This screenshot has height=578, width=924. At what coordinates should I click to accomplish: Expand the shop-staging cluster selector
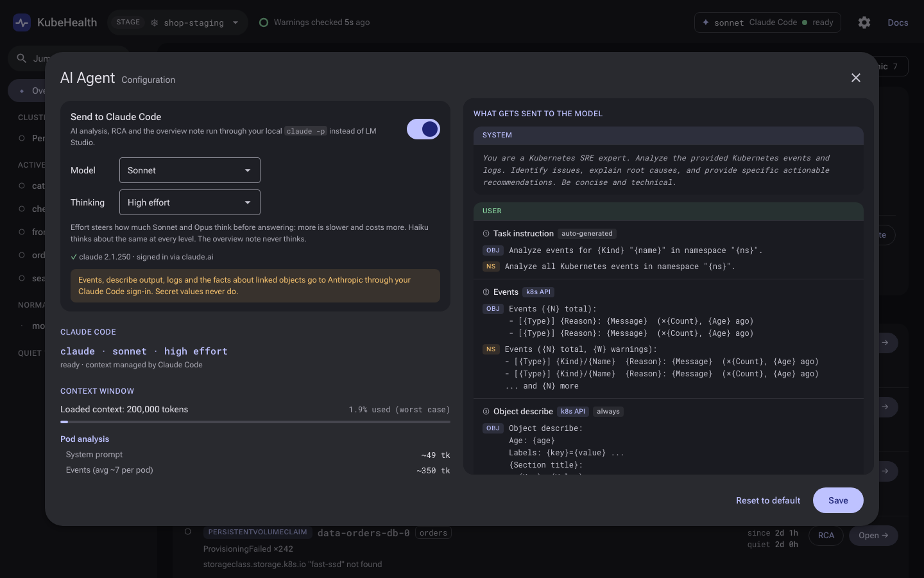178,22
